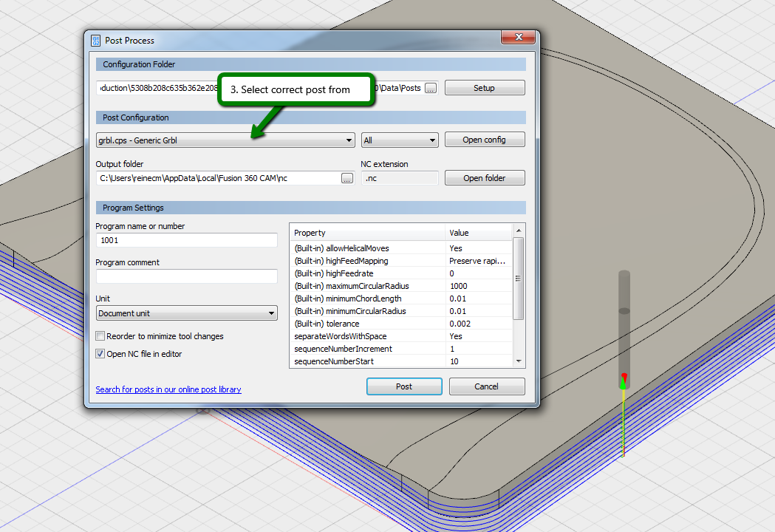Click the Post Process G1G2 dialog icon
The image size is (775, 532).
pos(95,41)
